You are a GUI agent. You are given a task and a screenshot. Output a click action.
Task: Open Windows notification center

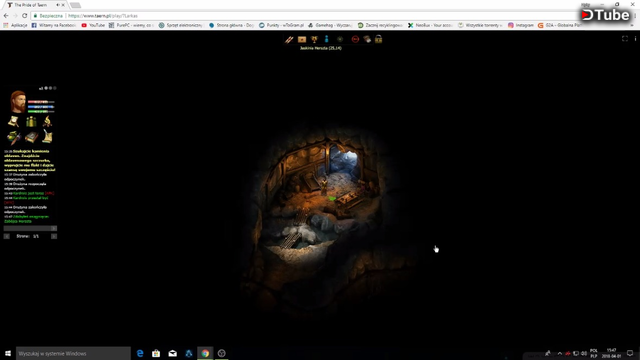tap(630, 353)
